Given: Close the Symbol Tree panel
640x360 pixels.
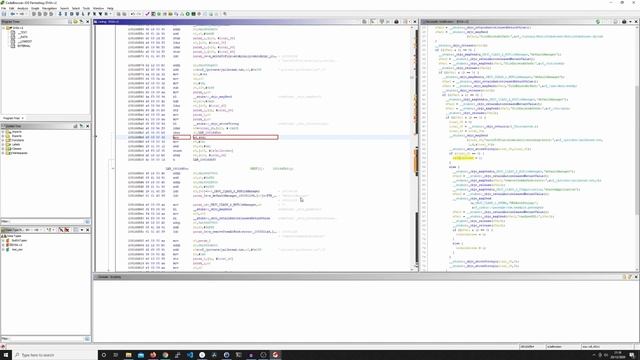Looking at the screenshot, I should [87, 126].
